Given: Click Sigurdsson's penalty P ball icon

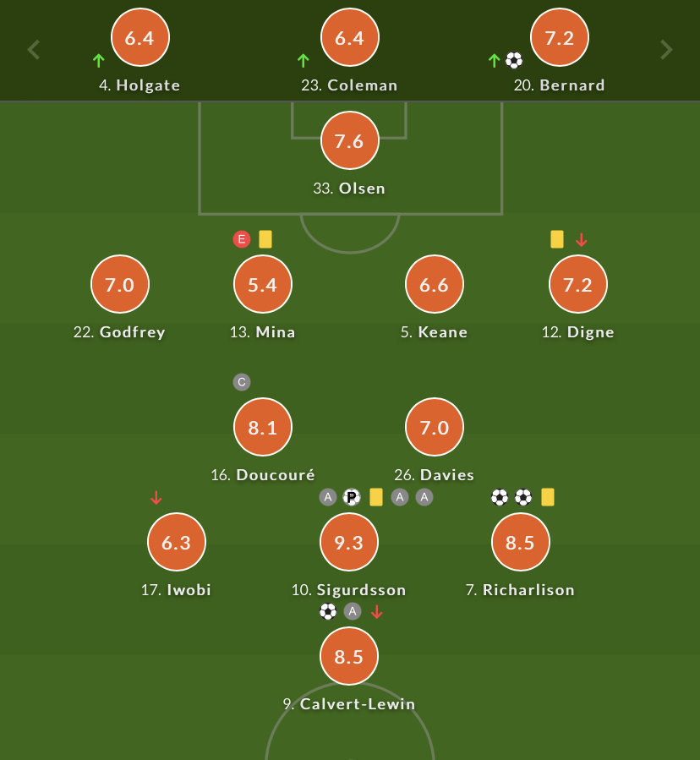Looking at the screenshot, I should (x=352, y=497).
